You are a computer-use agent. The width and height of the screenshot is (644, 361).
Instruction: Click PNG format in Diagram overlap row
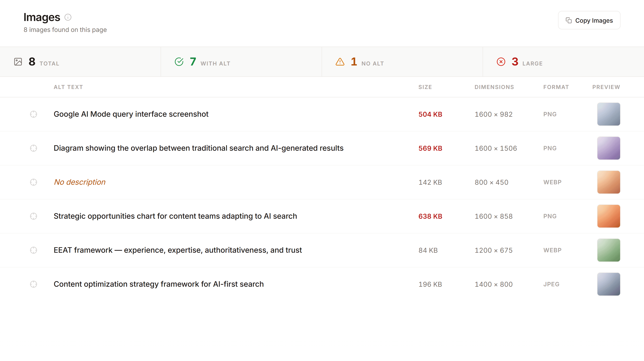[x=550, y=148]
